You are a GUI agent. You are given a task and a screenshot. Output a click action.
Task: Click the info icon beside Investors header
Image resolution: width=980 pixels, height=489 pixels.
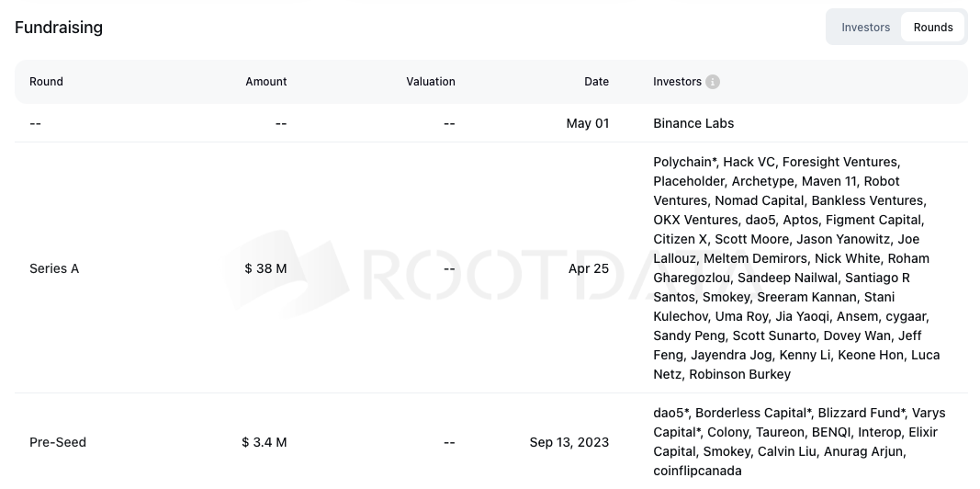click(x=713, y=82)
